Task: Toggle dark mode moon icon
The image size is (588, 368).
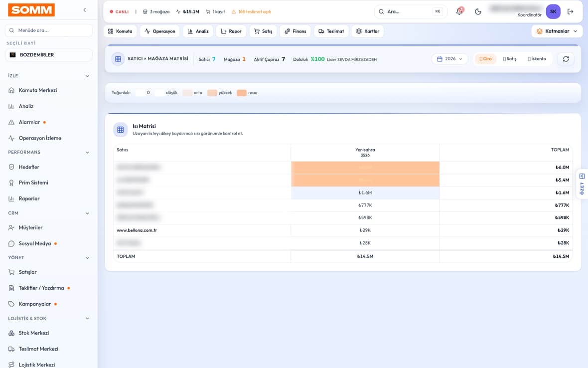Action: click(x=478, y=11)
